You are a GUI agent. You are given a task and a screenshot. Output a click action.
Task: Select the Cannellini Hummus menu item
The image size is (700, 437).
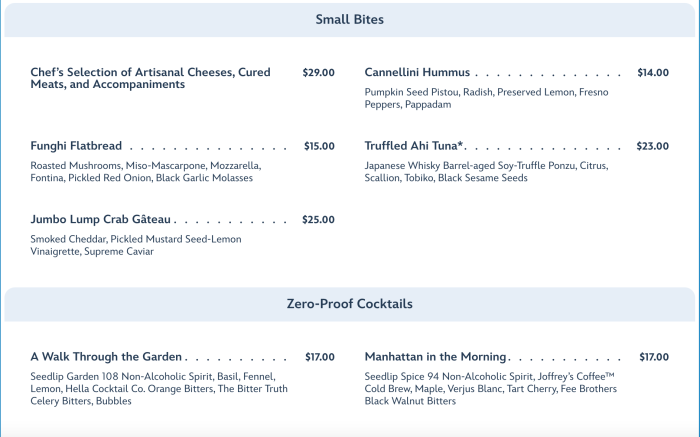(x=417, y=72)
